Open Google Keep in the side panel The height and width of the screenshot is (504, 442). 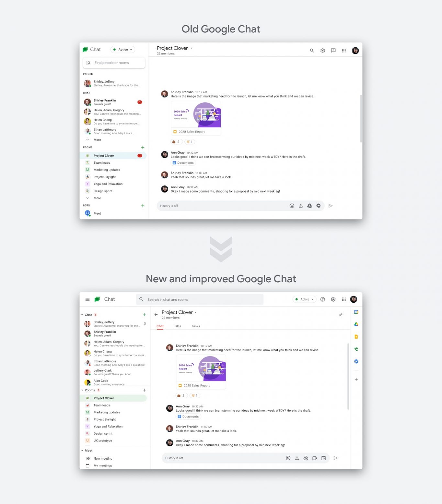point(356,337)
